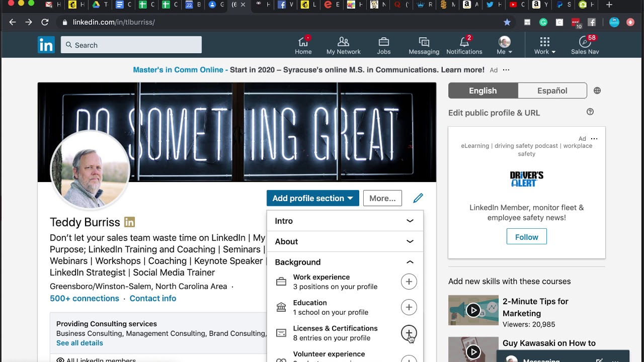
Task: Switch profile language to Español
Action: (552, 90)
